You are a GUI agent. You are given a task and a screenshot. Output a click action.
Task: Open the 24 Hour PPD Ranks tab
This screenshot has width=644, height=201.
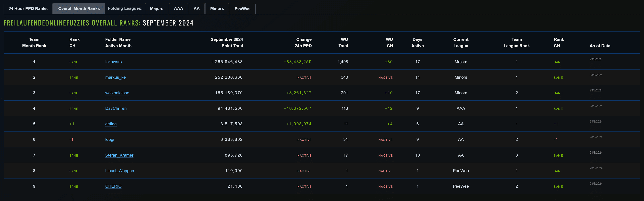tap(28, 9)
